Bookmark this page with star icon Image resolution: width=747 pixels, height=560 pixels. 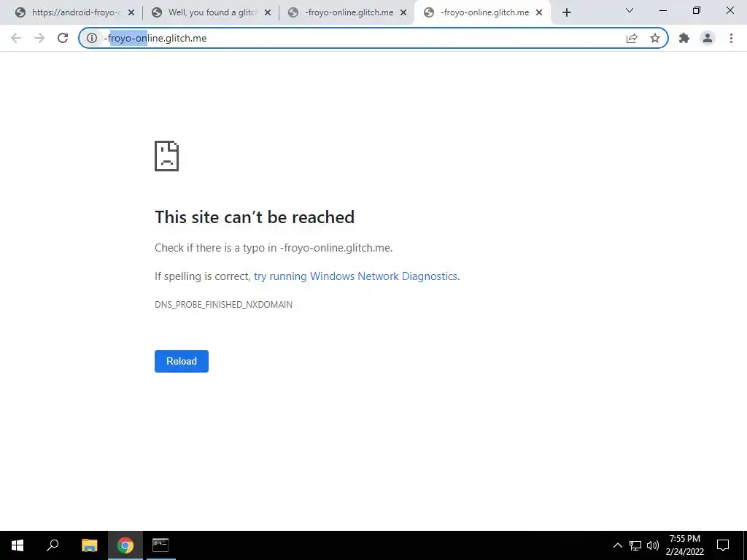point(655,38)
